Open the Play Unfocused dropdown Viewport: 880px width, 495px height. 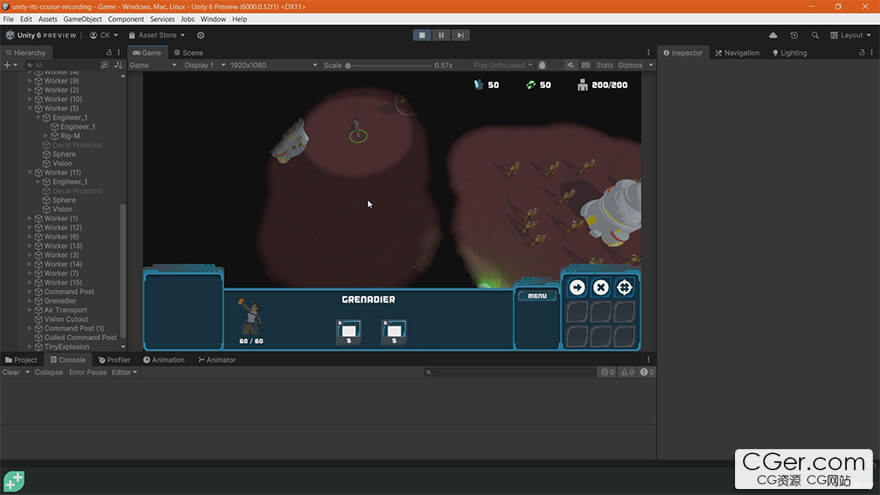[502, 65]
